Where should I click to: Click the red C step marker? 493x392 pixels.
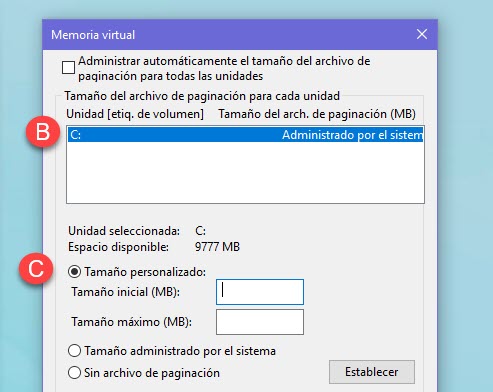(36, 269)
